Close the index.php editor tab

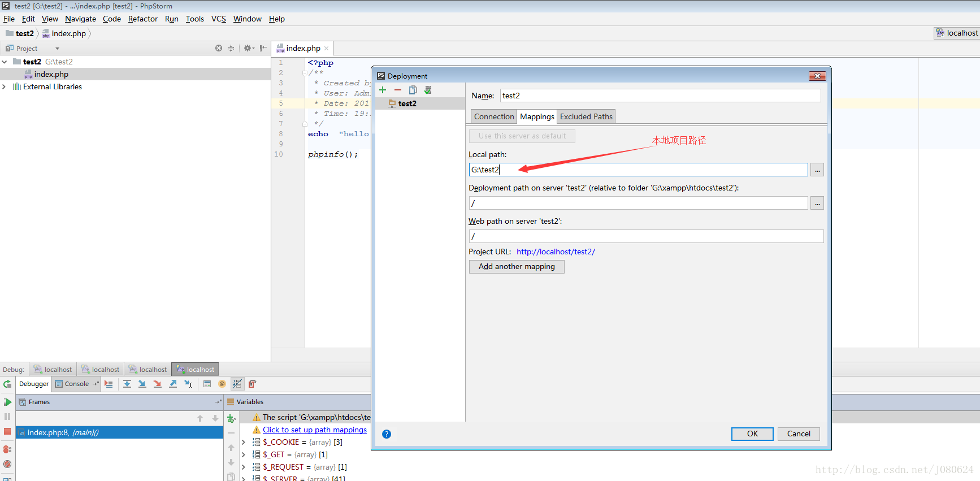click(327, 49)
